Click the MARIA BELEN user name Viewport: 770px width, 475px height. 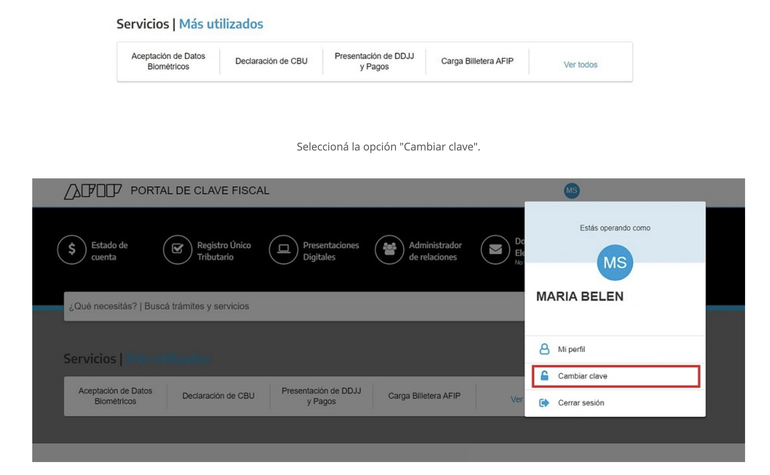(580, 297)
